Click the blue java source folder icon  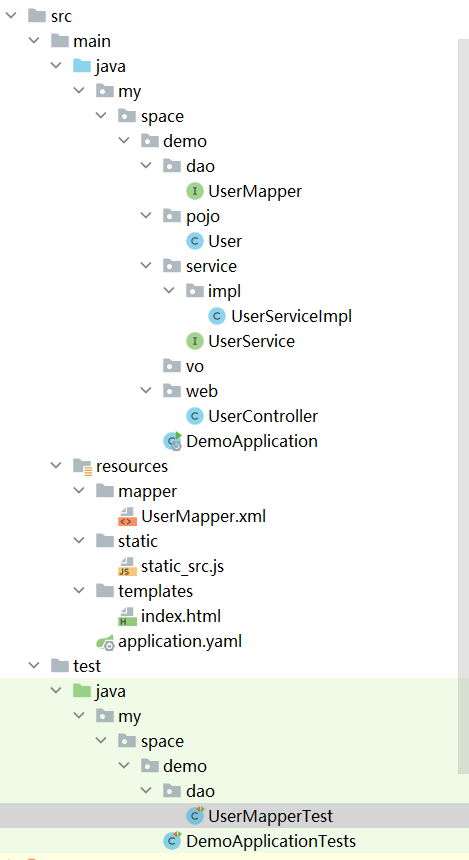click(82, 66)
